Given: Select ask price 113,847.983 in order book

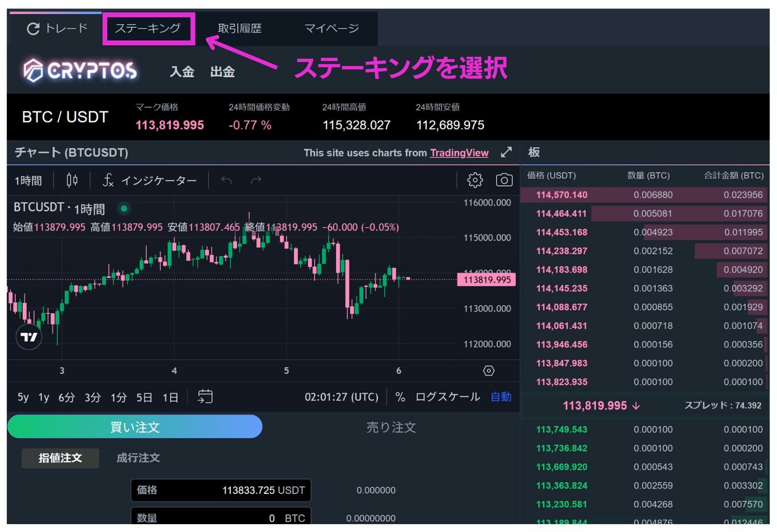Looking at the screenshot, I should (x=562, y=364).
